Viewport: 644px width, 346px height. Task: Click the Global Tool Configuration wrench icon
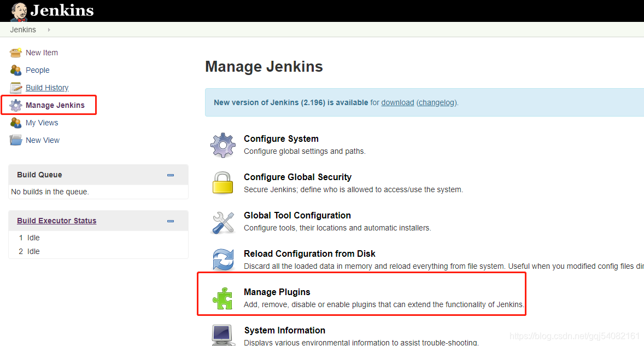223,222
